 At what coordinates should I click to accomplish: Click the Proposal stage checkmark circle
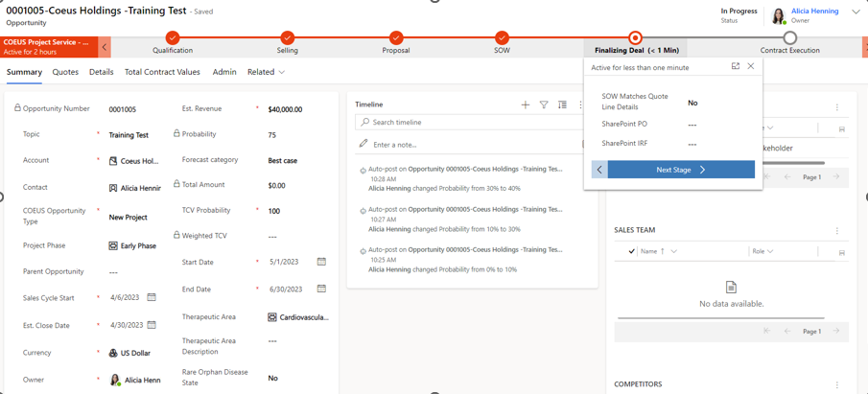tap(396, 37)
